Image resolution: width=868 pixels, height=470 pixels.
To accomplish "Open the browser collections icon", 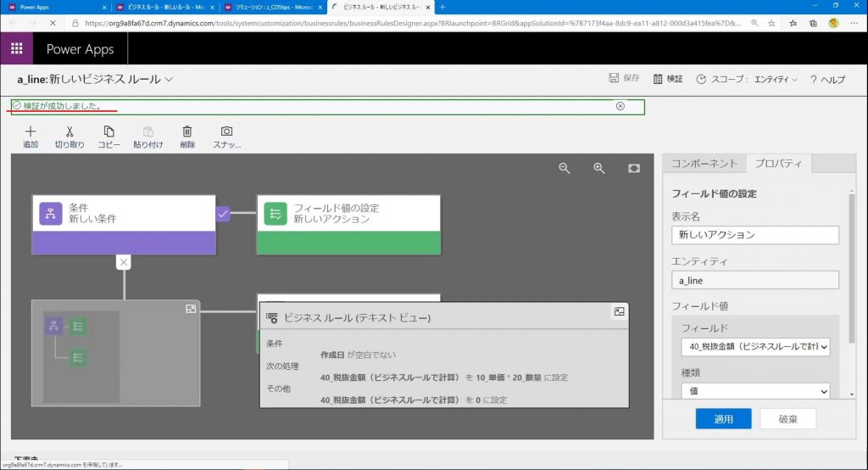I will pyautogui.click(x=813, y=23).
